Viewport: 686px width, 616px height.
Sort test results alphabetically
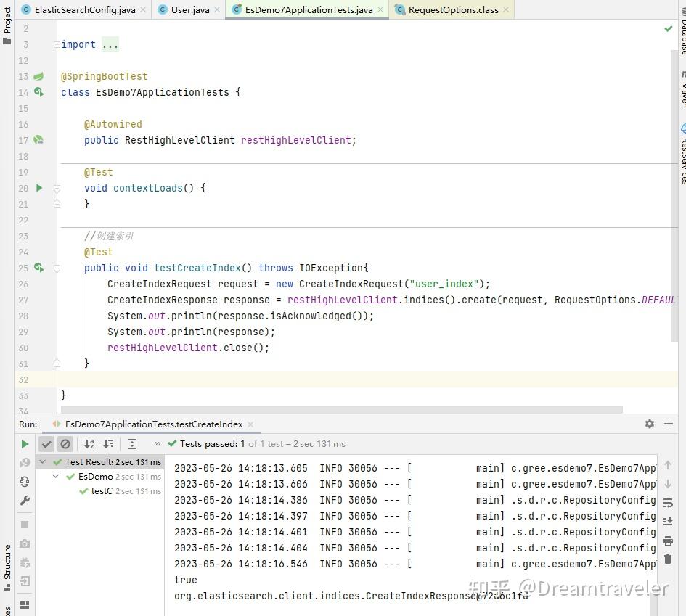point(89,444)
